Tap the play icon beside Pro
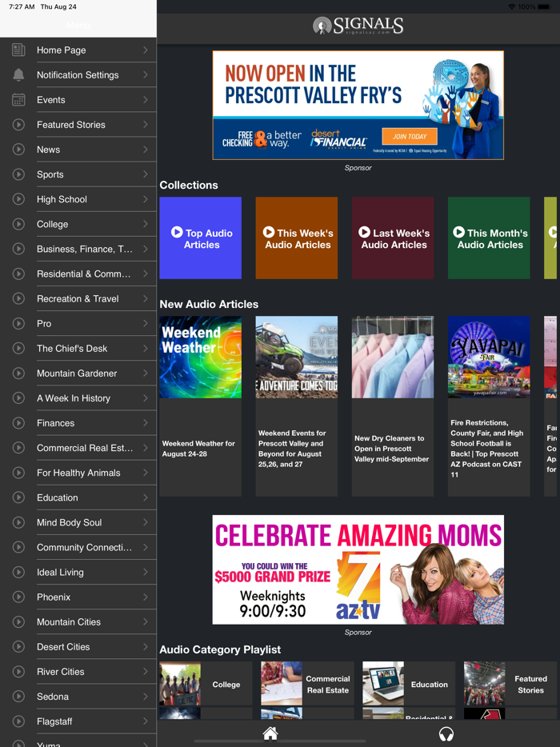 [x=18, y=323]
